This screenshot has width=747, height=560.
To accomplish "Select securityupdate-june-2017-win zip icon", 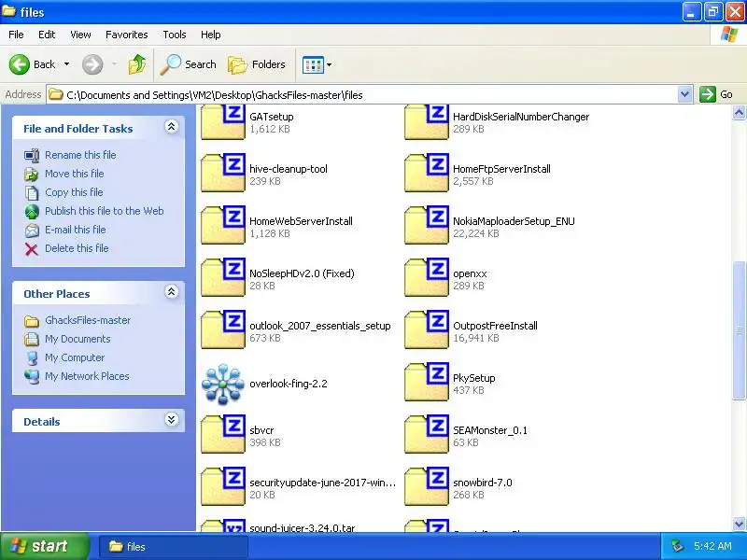I will (x=223, y=486).
